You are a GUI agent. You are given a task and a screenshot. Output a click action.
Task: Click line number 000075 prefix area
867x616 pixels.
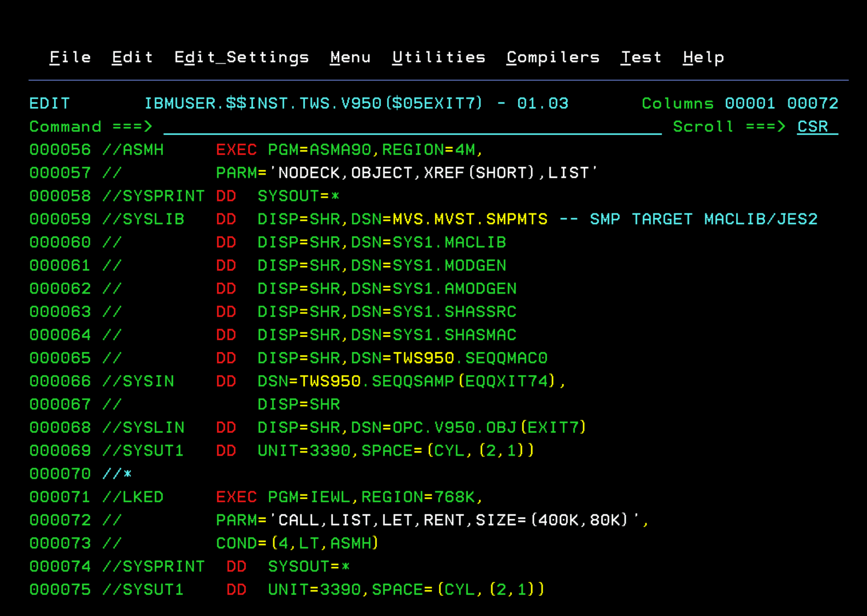pyautogui.click(x=60, y=590)
